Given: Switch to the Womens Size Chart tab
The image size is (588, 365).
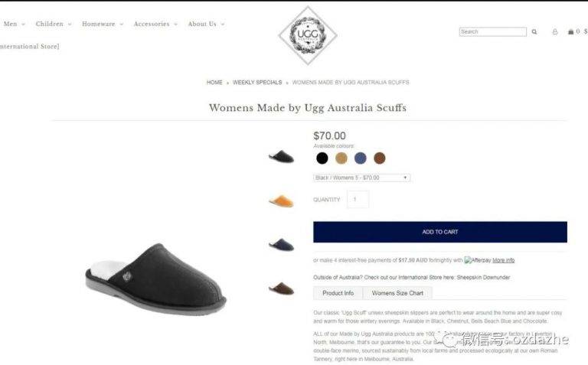Looking at the screenshot, I should (397, 293).
